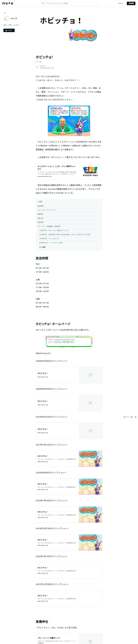Screen dimensions: 138x644
Task: Open the ログイン link
Action: (x=121, y=4)
